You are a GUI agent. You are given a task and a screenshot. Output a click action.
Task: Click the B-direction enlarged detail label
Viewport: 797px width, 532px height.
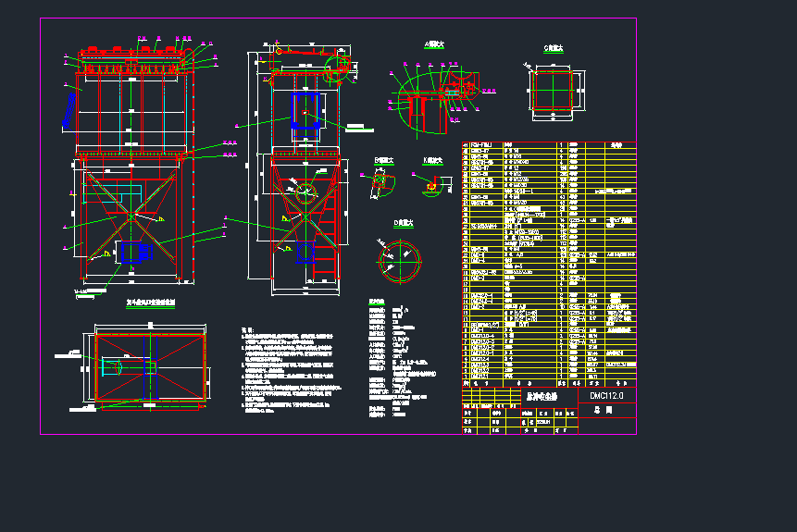tap(383, 161)
